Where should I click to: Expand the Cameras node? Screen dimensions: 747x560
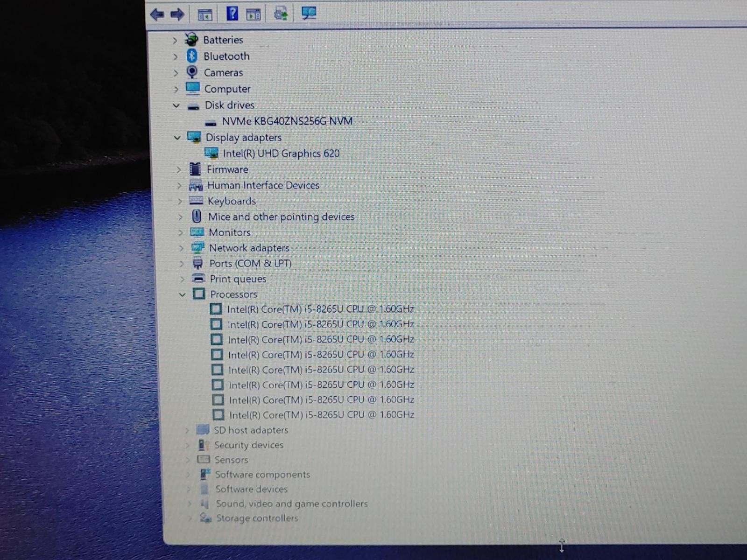(x=176, y=73)
